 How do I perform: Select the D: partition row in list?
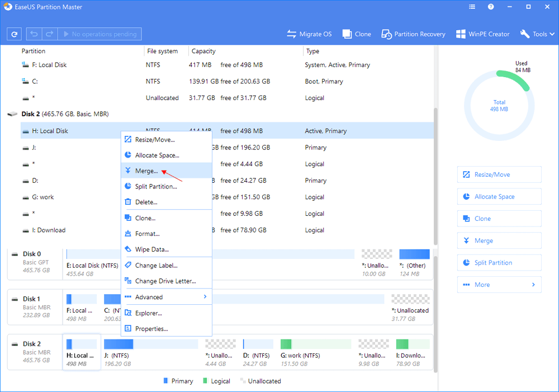click(x=227, y=181)
